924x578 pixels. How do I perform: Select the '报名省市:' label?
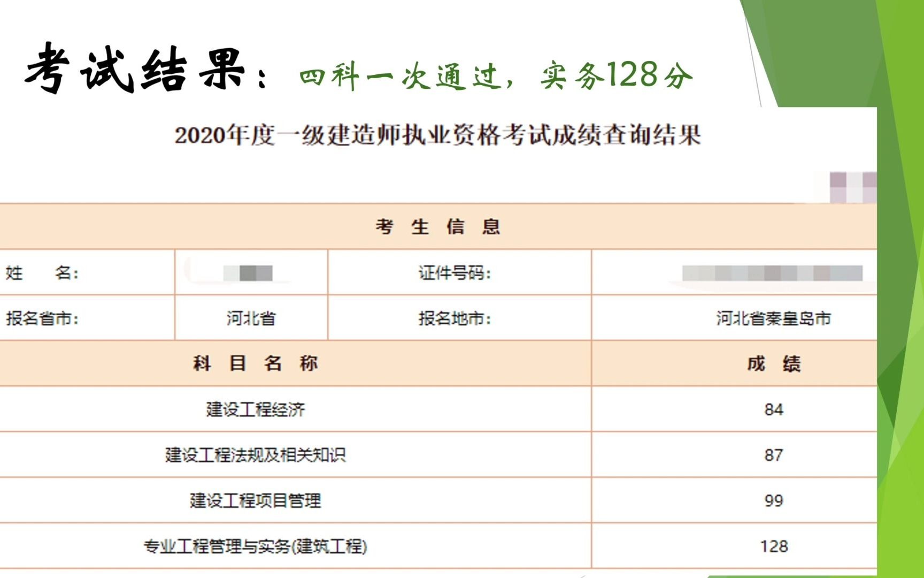coord(42,318)
